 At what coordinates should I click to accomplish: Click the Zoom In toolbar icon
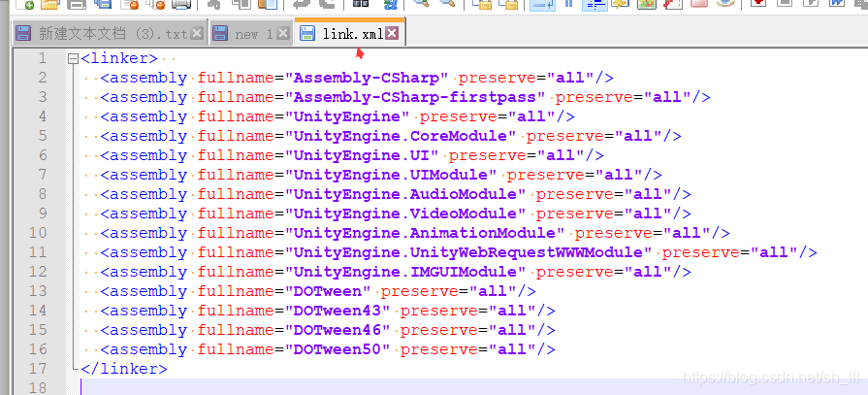[422, 5]
